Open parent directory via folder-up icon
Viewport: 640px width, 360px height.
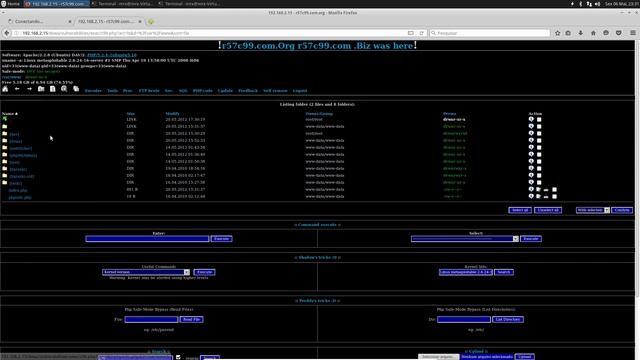41,89
